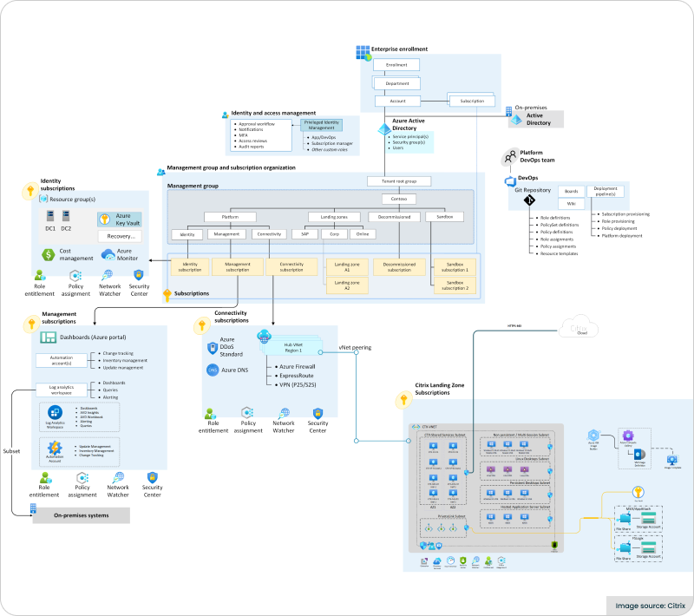The image size is (694, 616).
Task: Select the Azure Monitor cloud icon
Action: pyautogui.click(x=108, y=254)
